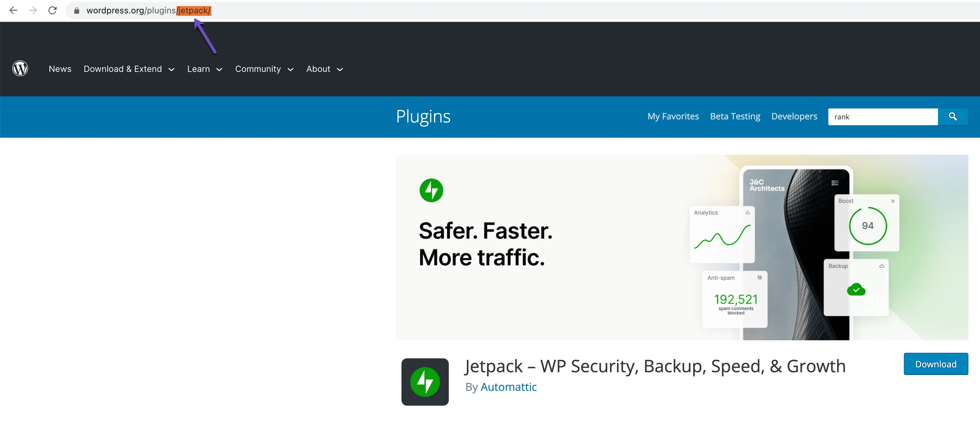This screenshot has width=980, height=421.
Task: Open the Developers link
Action: point(794,116)
